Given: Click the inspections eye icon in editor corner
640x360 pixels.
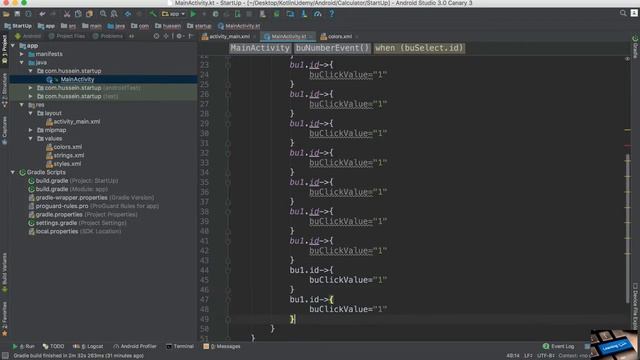Looking at the screenshot, I should (x=627, y=59).
